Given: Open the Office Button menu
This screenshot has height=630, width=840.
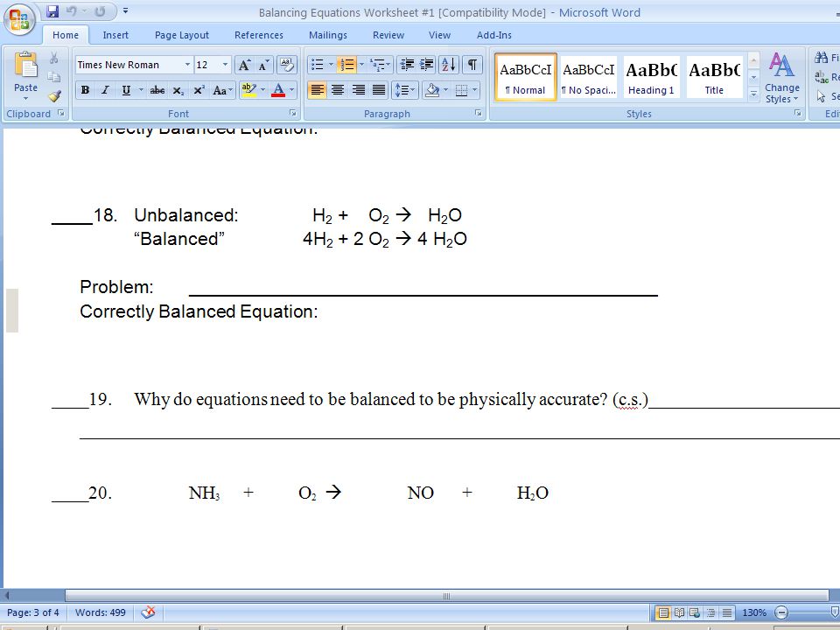Looking at the screenshot, I should 20,19.
